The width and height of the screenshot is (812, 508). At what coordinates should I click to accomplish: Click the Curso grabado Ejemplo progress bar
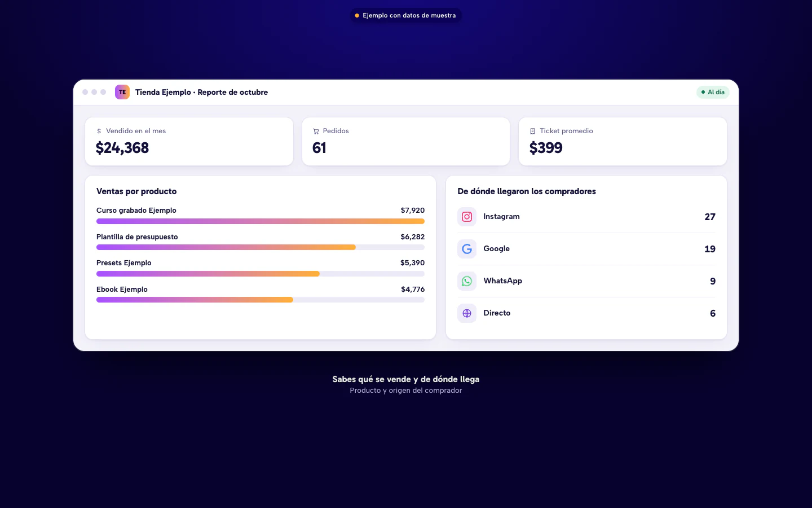(x=261, y=221)
